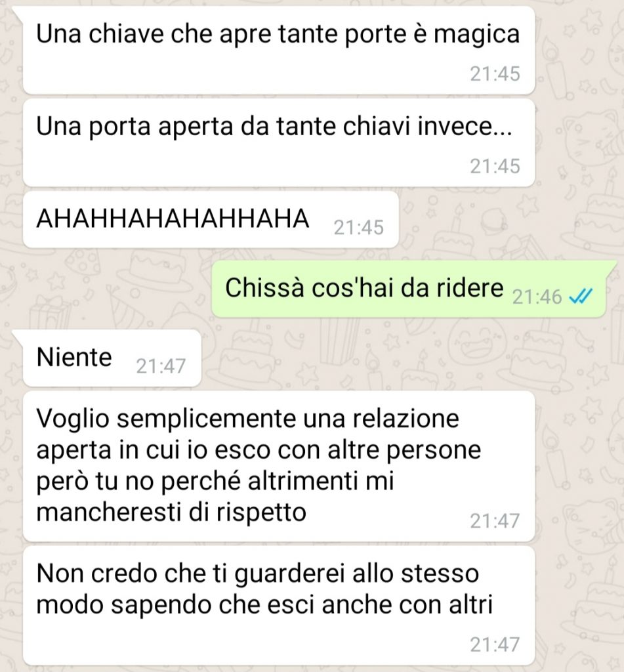Viewport: 624px width, 672px height.
Task: Tap the message starting 'Voglio semplicemente una relazione'
Action: click(x=279, y=466)
